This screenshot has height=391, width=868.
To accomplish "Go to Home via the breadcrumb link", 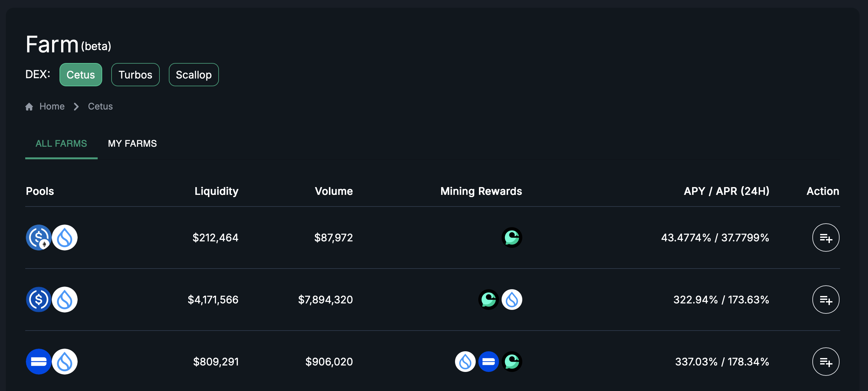I will coord(52,106).
